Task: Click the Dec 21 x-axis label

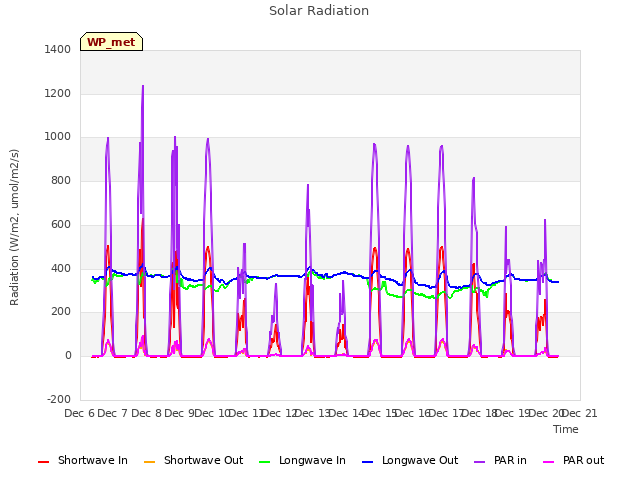Action: 580,413
